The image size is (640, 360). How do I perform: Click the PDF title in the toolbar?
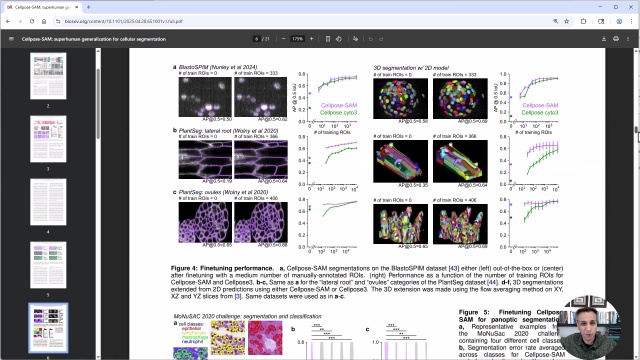(x=94, y=39)
